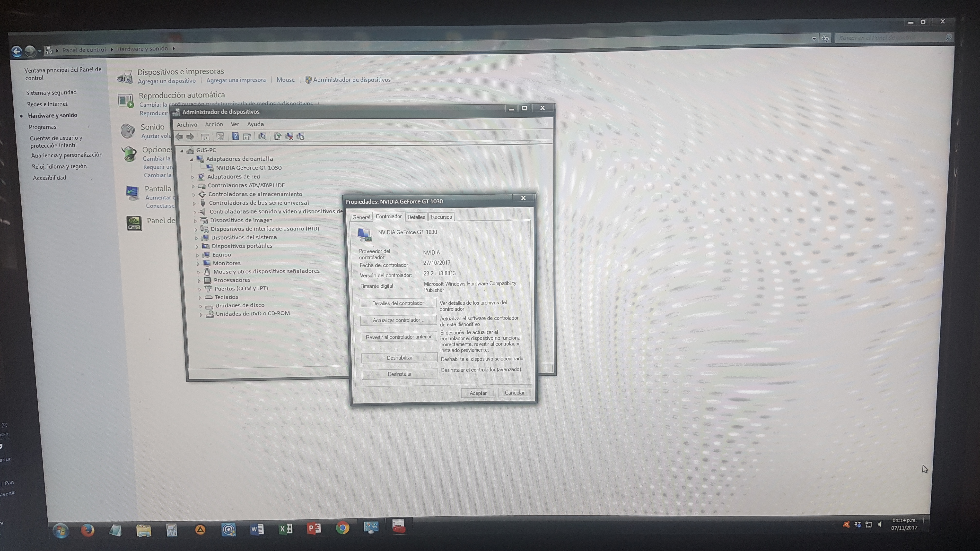Click the Aceptar button
Screen dimensions: 980x551
point(478,393)
